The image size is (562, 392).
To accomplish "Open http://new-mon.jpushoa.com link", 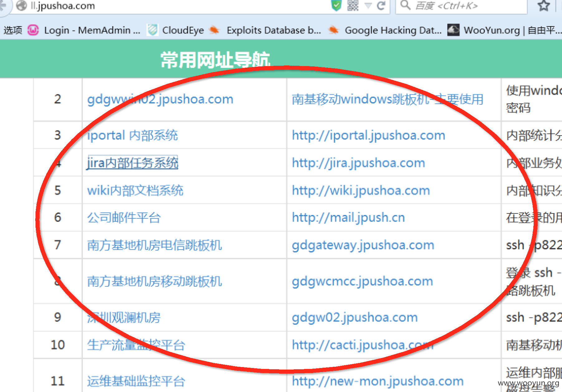I will click(x=378, y=381).
